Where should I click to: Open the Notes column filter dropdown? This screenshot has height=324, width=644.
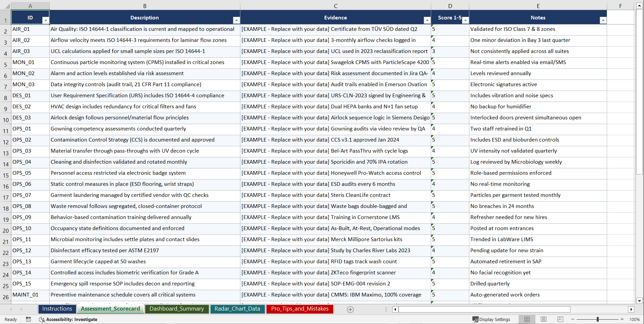603,20
